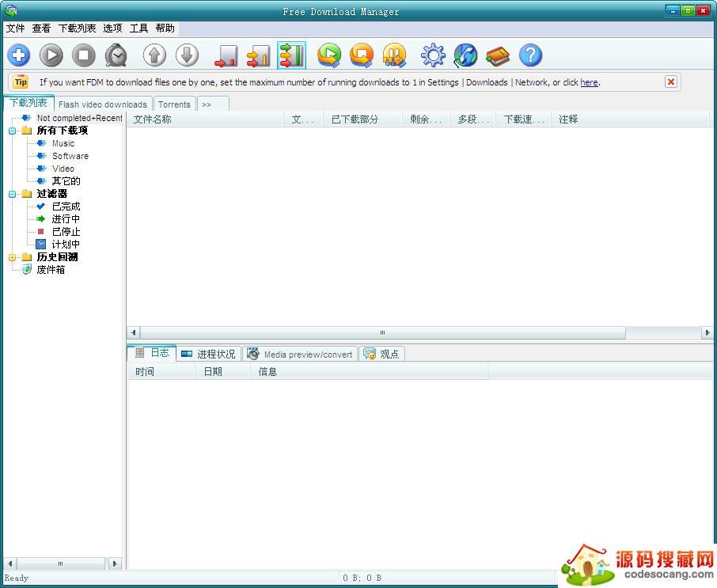Open the 选项 menu
The image size is (717, 588).
(x=112, y=28)
